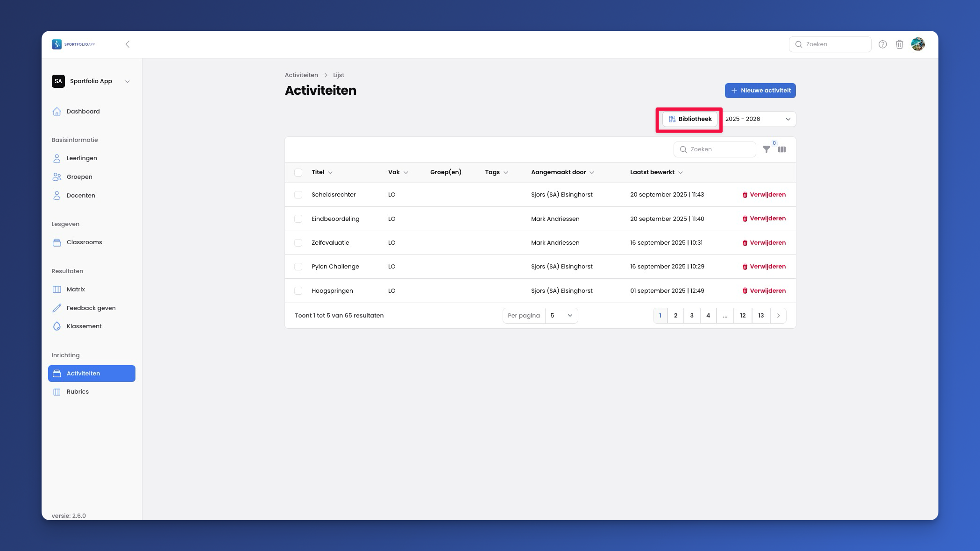Delete the Hoogspringen activity via Verwijderen
Image resolution: width=980 pixels, height=551 pixels.
tap(764, 290)
